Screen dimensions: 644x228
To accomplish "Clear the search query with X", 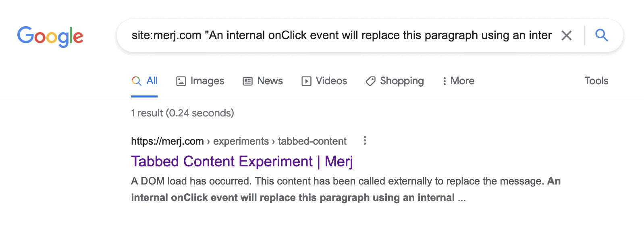I will pyautogui.click(x=566, y=35).
